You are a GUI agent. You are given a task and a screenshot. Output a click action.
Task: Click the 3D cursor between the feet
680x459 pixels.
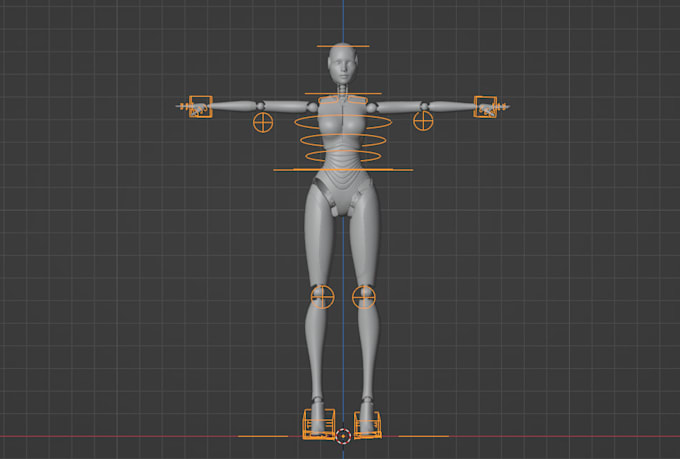pos(343,436)
